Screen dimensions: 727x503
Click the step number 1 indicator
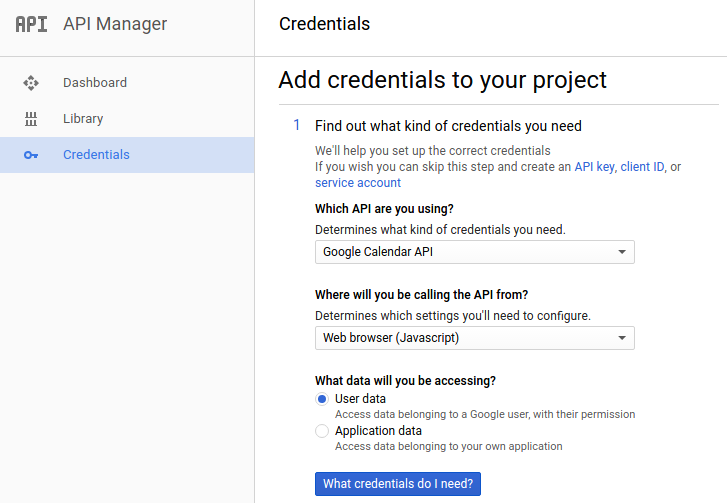tap(297, 125)
